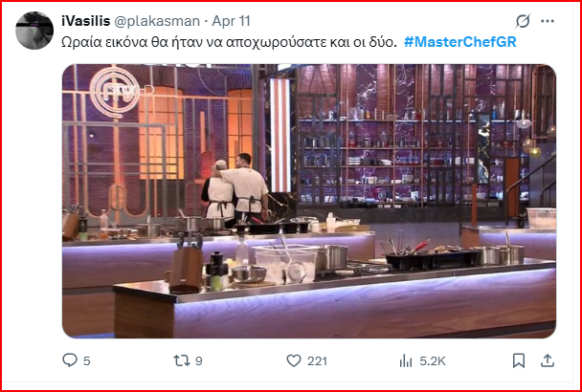Follow the #MasterChefGR hashtag

[459, 42]
